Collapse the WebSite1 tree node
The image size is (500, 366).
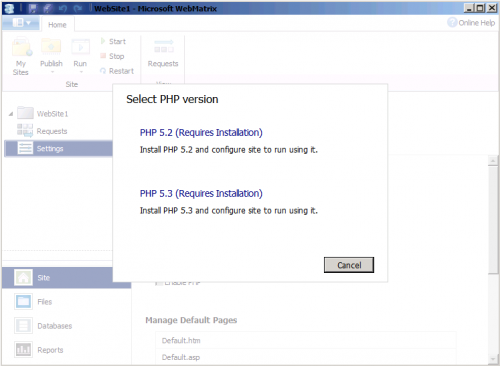coord(11,114)
